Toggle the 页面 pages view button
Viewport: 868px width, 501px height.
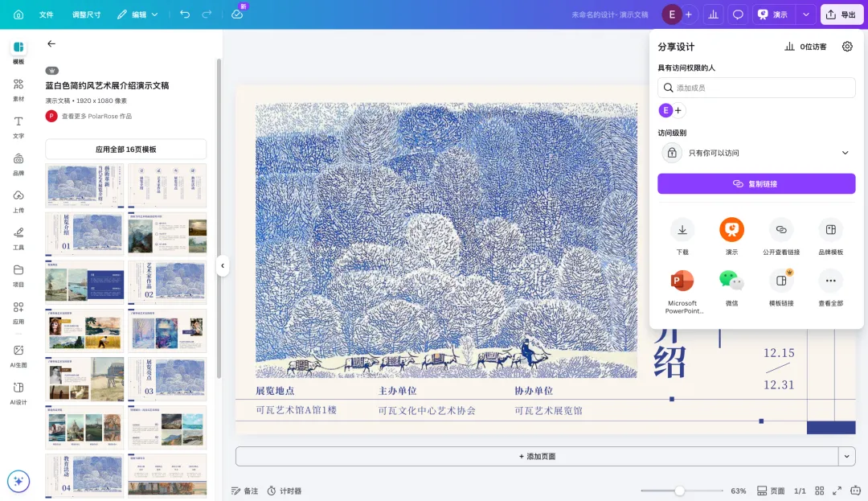pyautogui.click(x=771, y=491)
